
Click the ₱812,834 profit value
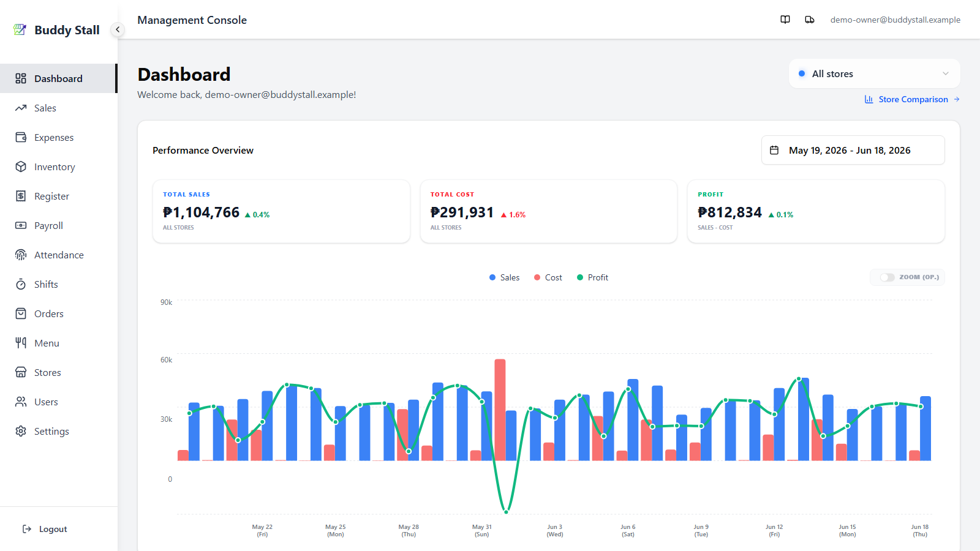coord(729,212)
